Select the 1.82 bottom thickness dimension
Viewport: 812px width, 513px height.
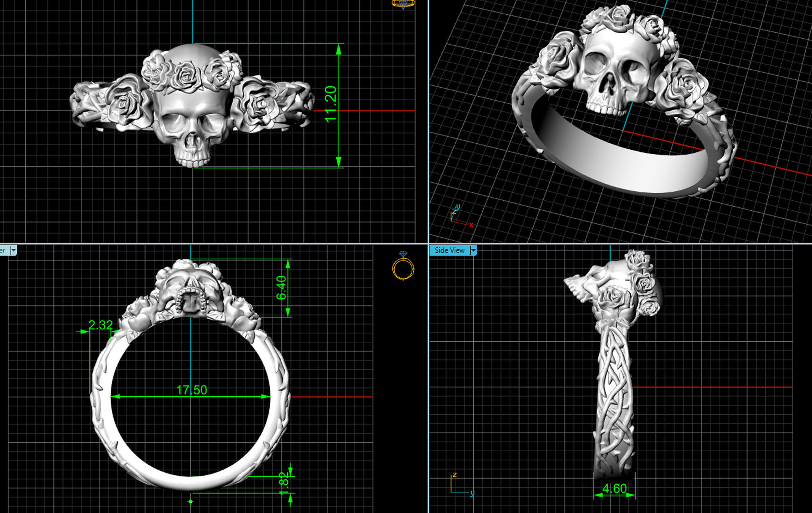point(284,484)
